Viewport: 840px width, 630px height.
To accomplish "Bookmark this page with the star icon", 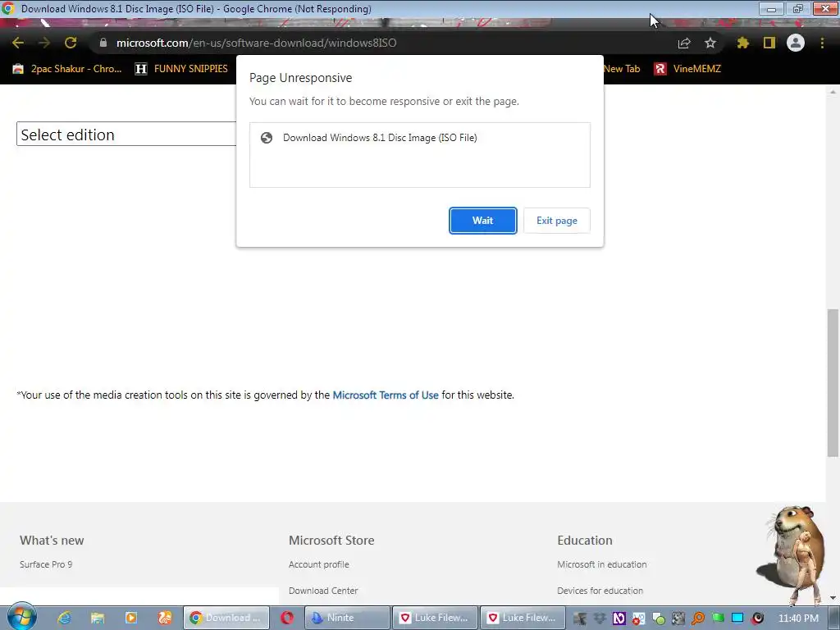I will tap(710, 43).
